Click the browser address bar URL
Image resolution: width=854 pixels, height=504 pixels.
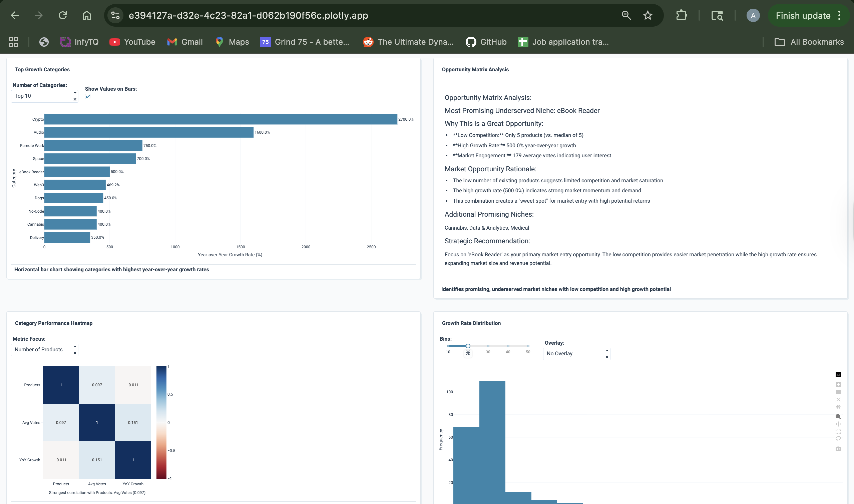[248, 15]
